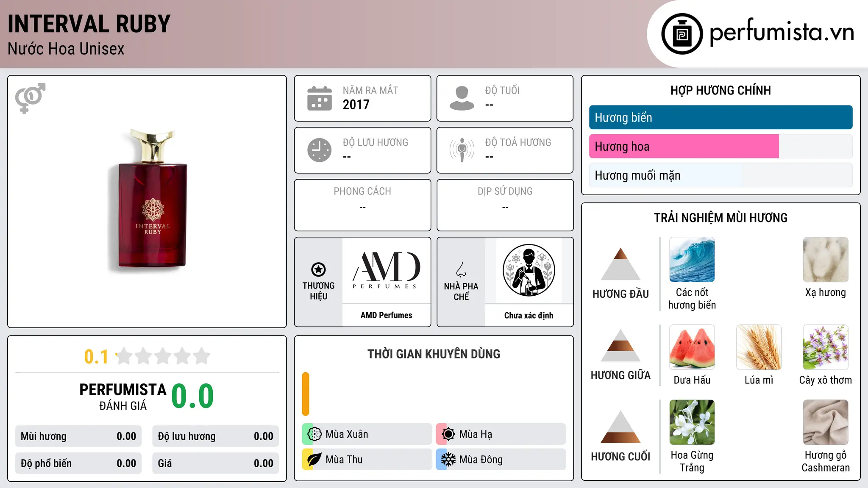Click the Hương đầu pyramid icon

pos(620,264)
